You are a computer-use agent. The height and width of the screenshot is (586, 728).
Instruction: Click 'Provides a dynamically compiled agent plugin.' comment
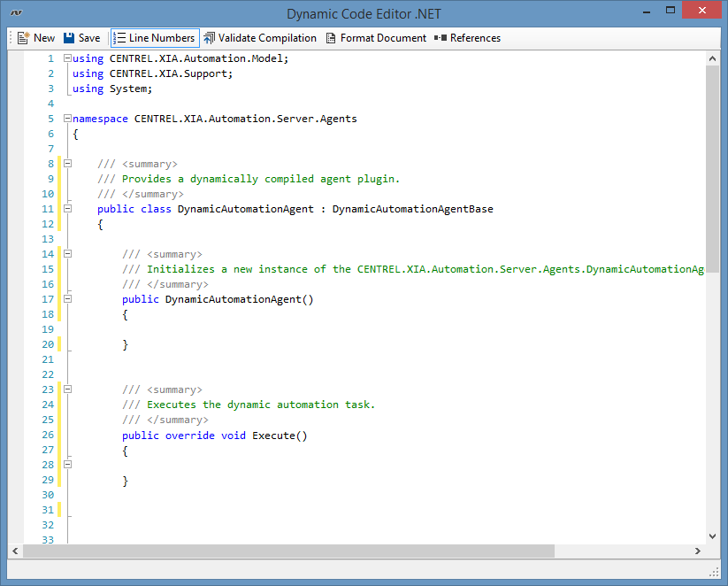click(260, 179)
